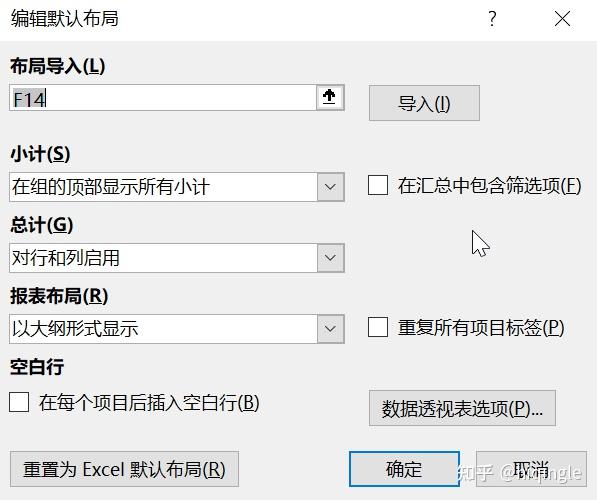This screenshot has width=597, height=500.
Task: Click the 导入(I) button
Action: click(424, 103)
